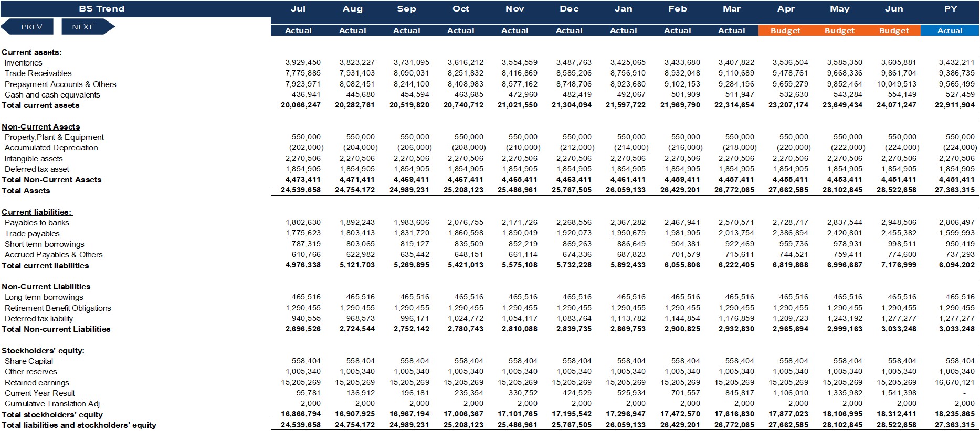The width and height of the screenshot is (980, 431).
Task: Select the Current assets section heading
Action: pyautogui.click(x=31, y=52)
